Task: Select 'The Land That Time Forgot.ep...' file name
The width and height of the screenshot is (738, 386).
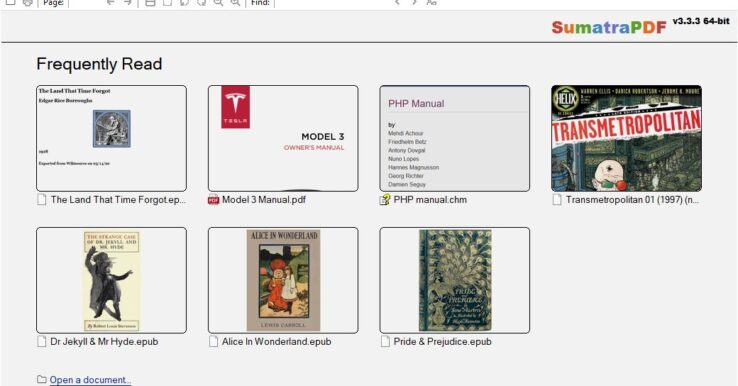Action: (118, 200)
